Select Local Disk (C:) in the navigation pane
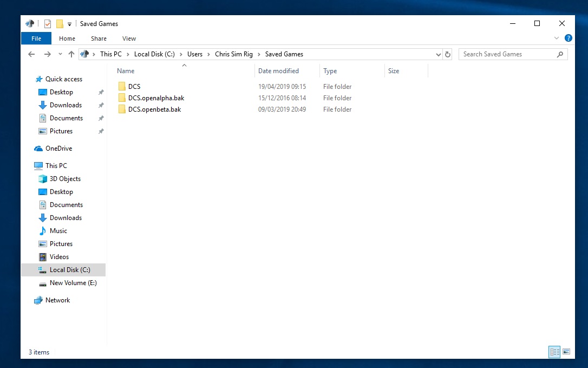 63,269
